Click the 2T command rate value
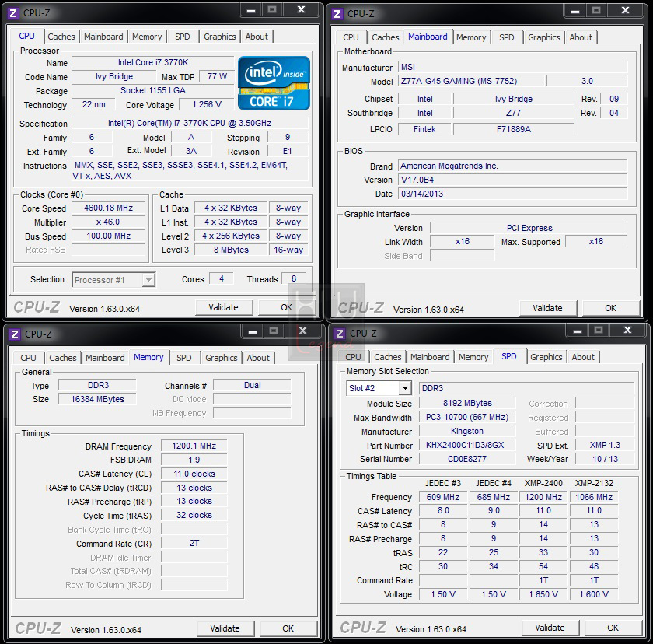This screenshot has height=644, width=653. point(194,543)
